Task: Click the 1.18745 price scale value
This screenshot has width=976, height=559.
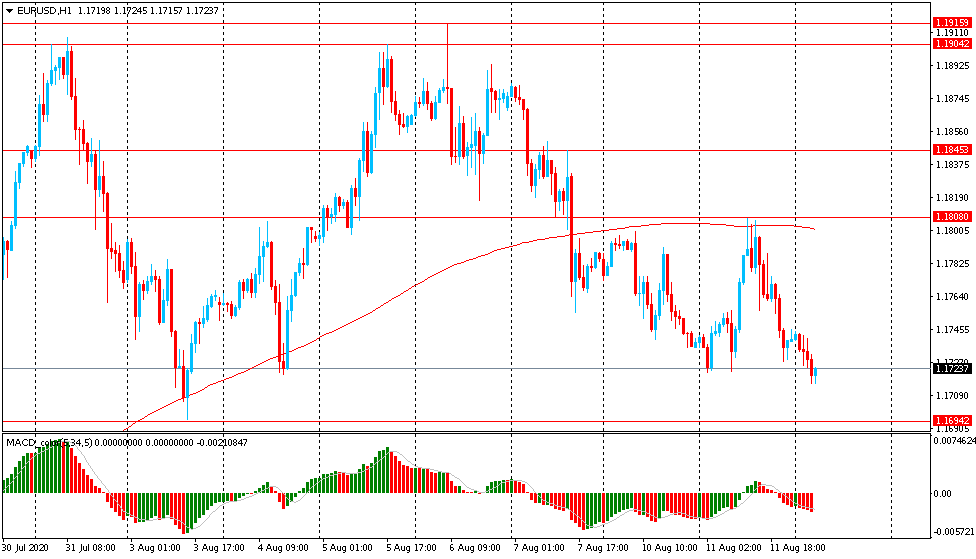Action: click(952, 98)
